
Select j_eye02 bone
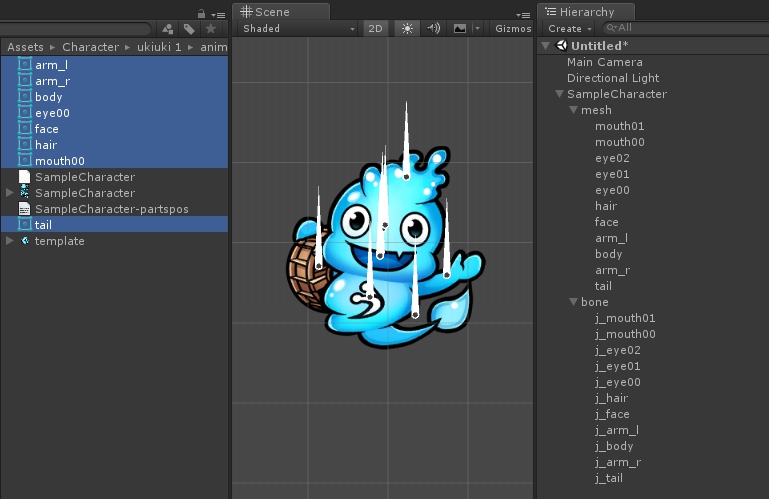pyautogui.click(x=617, y=350)
